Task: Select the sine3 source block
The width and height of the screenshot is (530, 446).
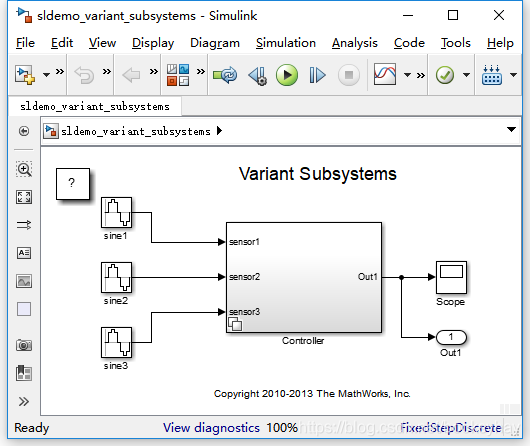Action: (x=116, y=342)
